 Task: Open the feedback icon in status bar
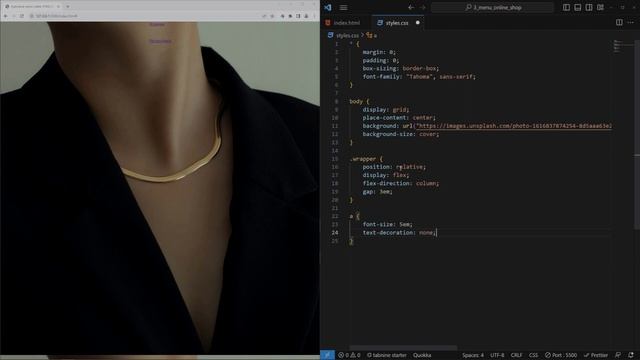[618, 355]
